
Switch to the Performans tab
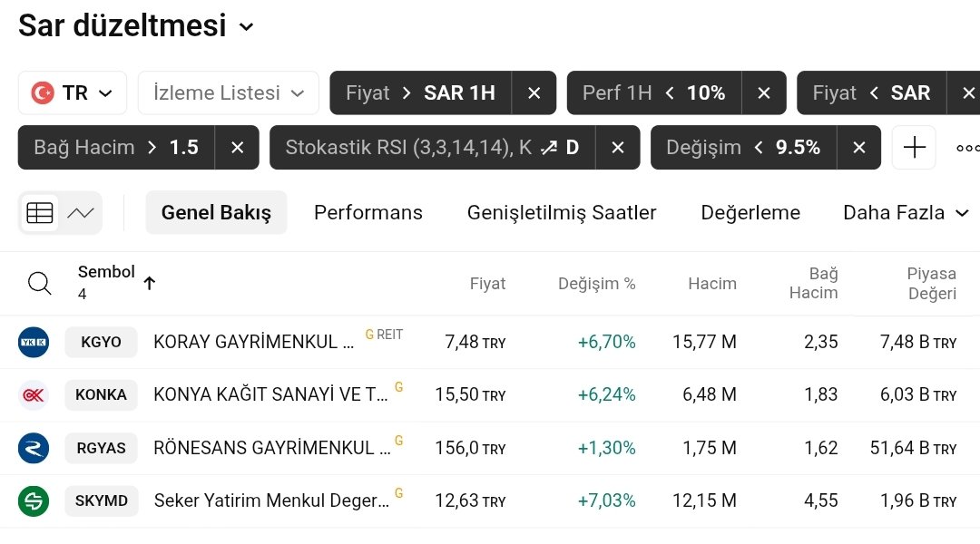pyautogui.click(x=367, y=213)
